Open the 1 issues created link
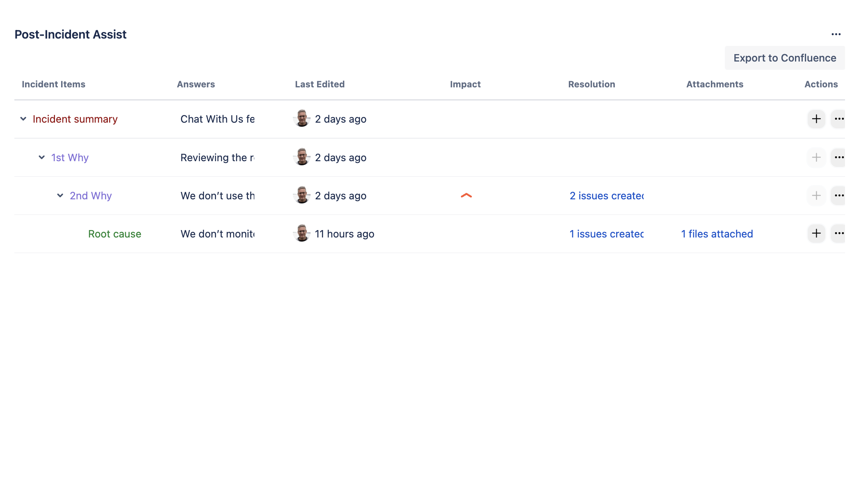Viewport: 868px width, 493px height. click(606, 234)
